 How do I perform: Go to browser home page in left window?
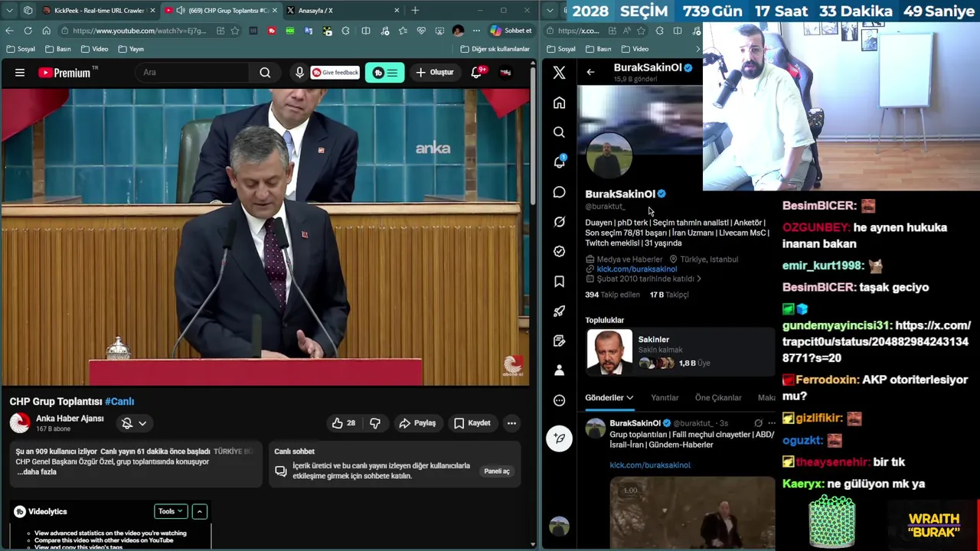pyautogui.click(x=46, y=31)
